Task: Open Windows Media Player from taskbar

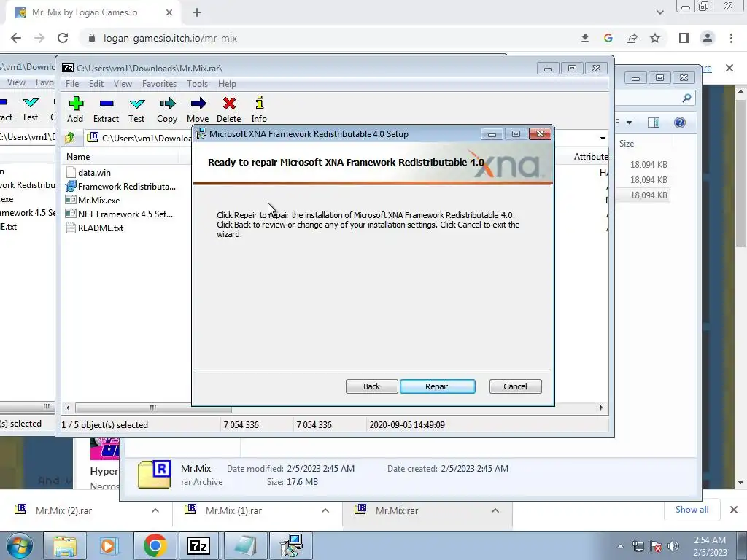Action: coord(108,545)
